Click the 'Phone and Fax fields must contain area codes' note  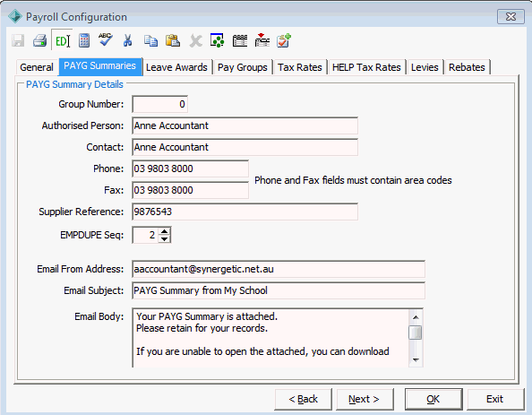coord(353,180)
